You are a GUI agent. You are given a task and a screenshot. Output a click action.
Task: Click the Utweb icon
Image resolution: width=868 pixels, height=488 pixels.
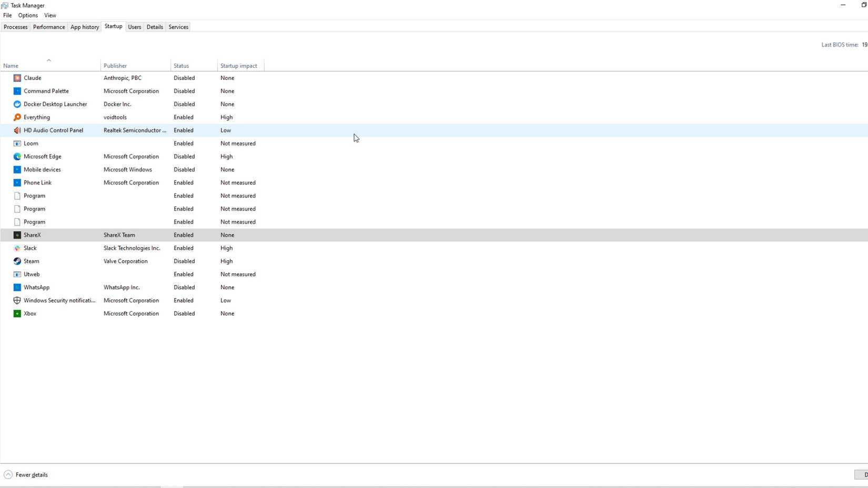point(17,274)
